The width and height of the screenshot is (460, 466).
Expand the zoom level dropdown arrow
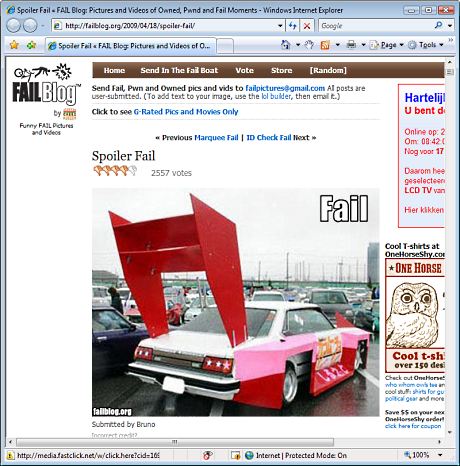[x=440, y=455]
